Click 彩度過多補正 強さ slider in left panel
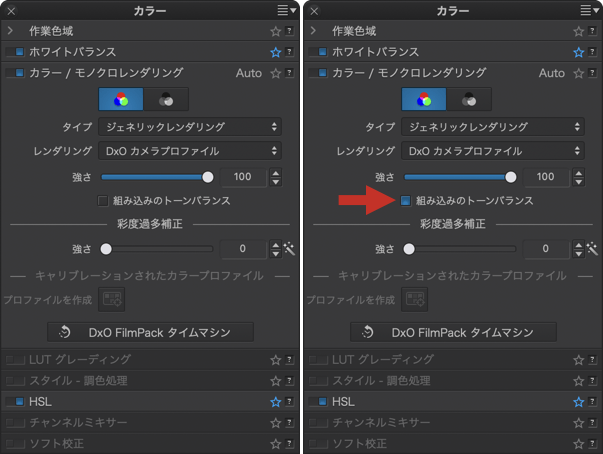 [157, 249]
